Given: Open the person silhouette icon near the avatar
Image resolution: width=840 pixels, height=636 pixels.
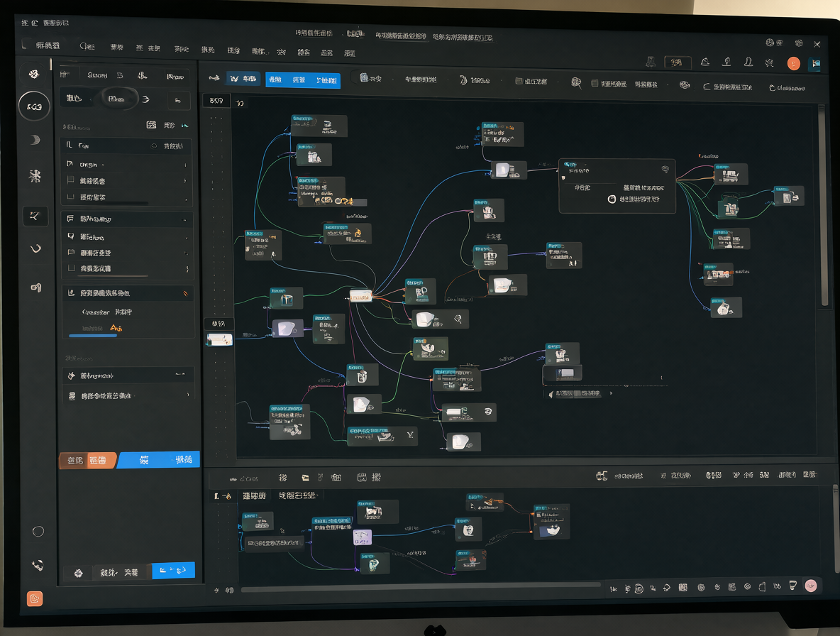Looking at the screenshot, I should tap(748, 62).
